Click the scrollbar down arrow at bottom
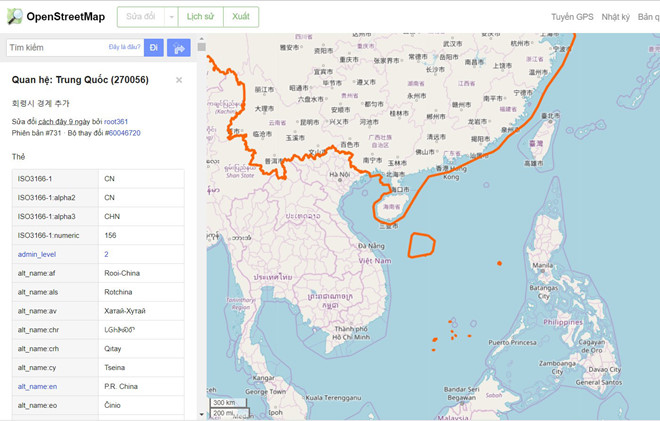660x421 pixels. tap(201, 414)
